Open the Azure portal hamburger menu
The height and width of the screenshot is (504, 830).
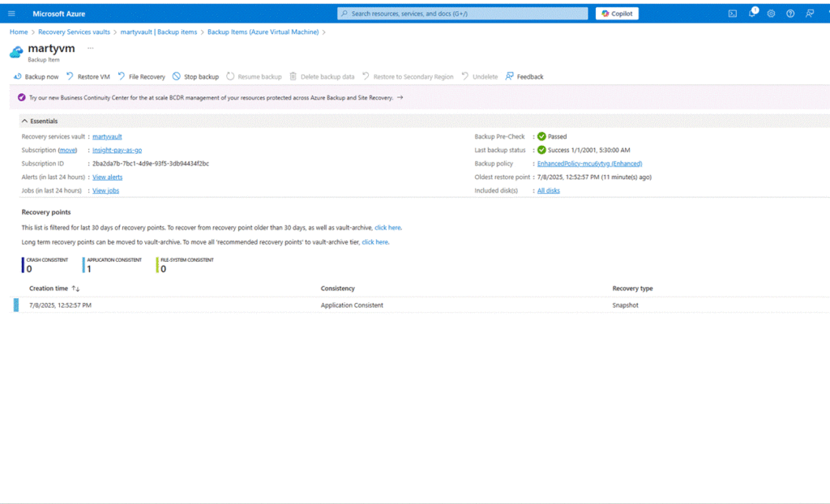tap(11, 14)
